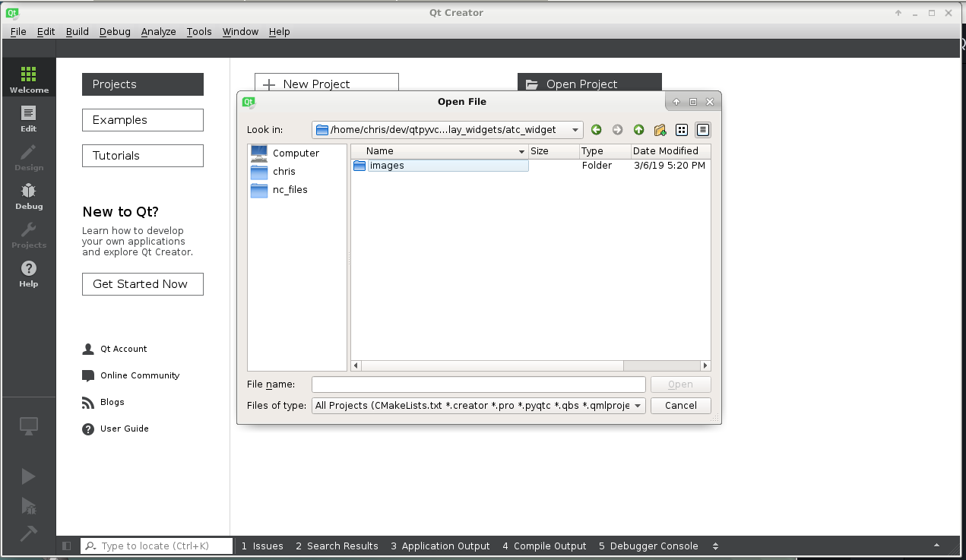Switch file dialog to detail view
966x560 pixels.
click(703, 130)
